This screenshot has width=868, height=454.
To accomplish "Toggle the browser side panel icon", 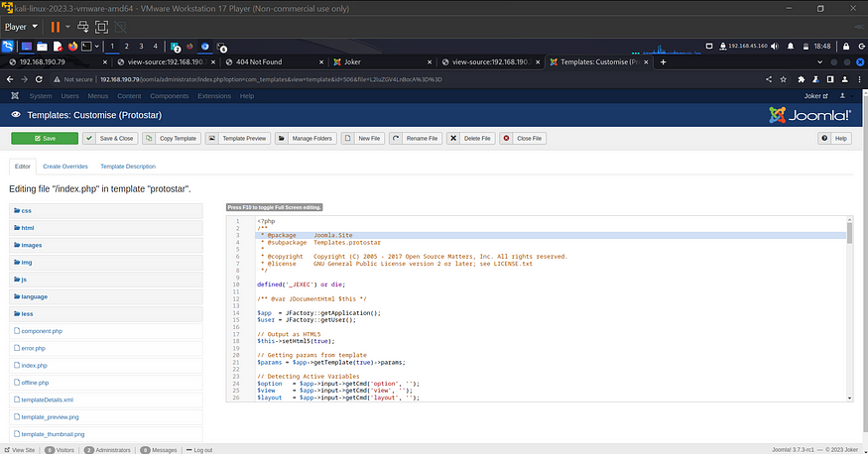I will [830, 79].
